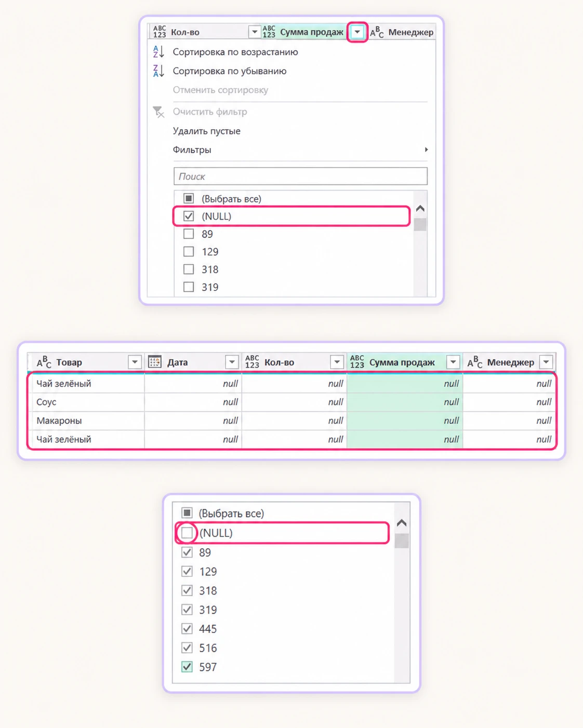Uncheck the 597 value checkbox
583x728 pixels.
tap(187, 667)
